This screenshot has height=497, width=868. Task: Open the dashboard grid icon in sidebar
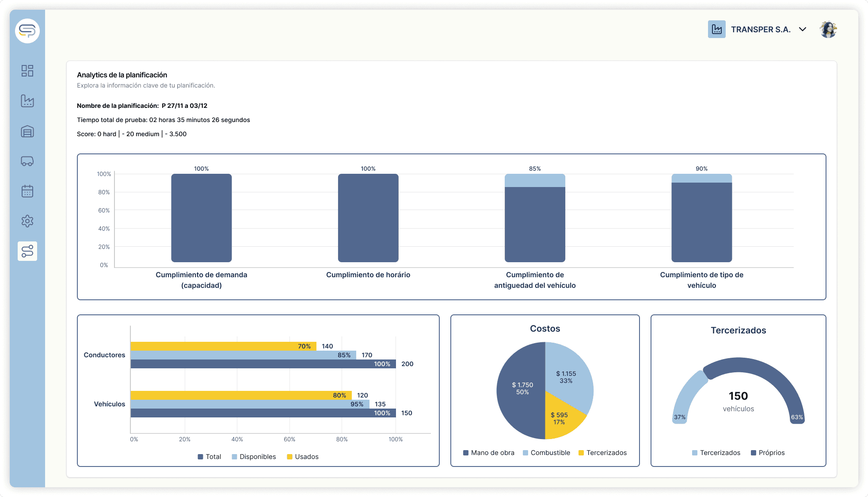[x=27, y=71]
